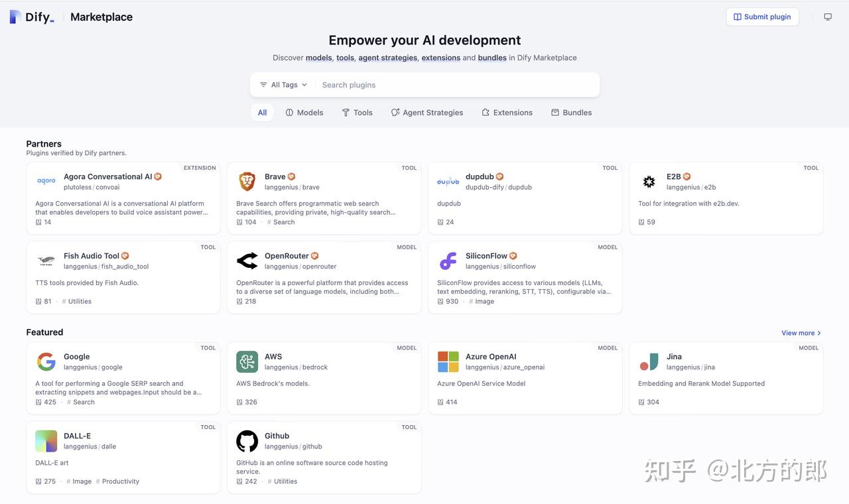Open the Azure OpenAI plugin title
Viewport: 849px width, 504px height.
click(491, 357)
